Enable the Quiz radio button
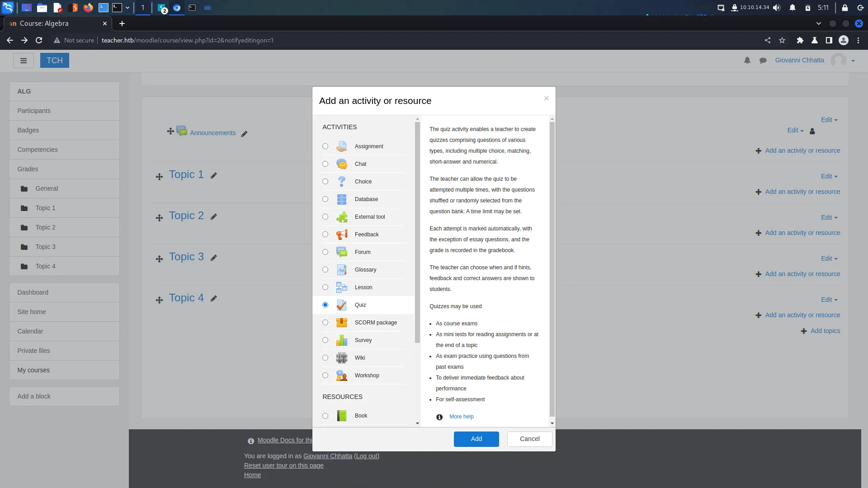This screenshot has height=488, width=868. point(325,305)
